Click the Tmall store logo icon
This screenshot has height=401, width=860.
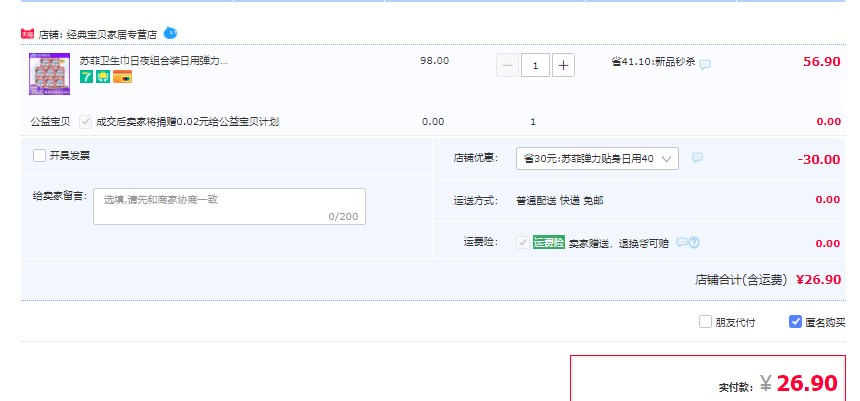point(27,34)
